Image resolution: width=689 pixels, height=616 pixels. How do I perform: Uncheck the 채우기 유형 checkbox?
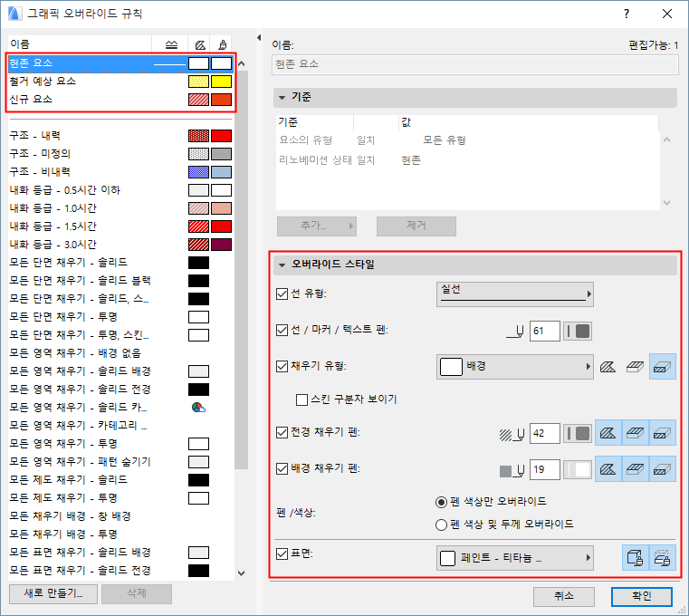[282, 366]
